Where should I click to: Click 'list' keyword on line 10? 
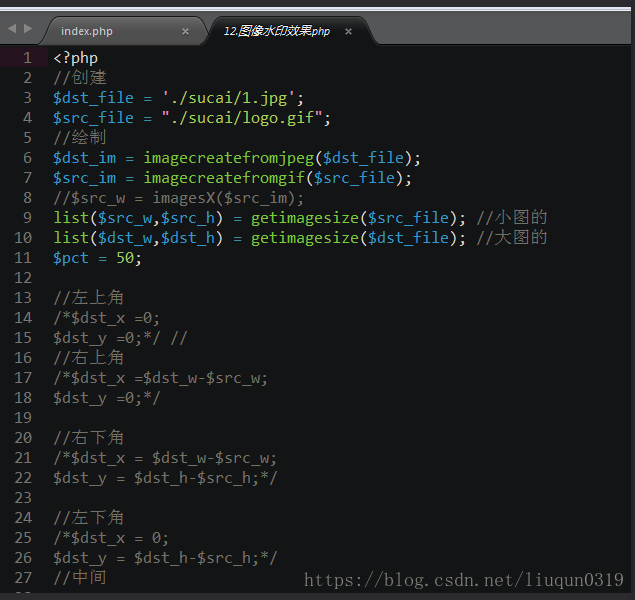pos(71,238)
